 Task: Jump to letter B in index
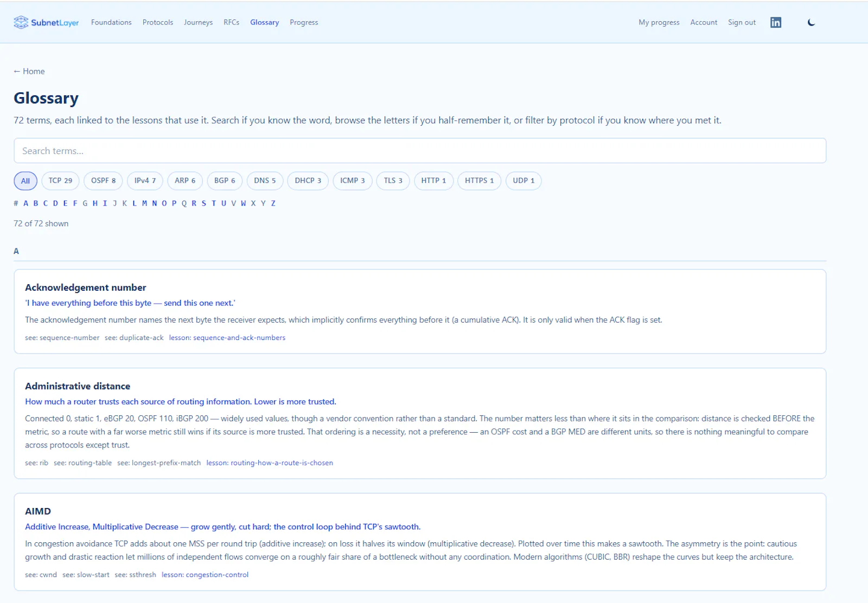tap(36, 203)
